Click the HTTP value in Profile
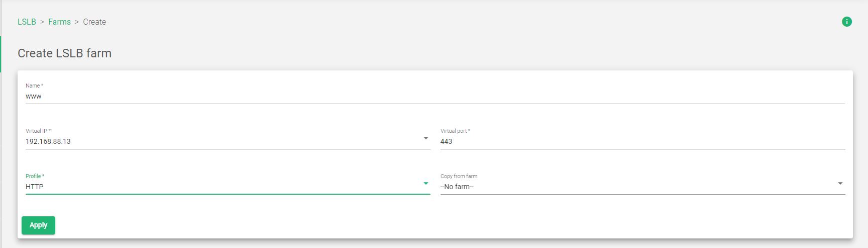868x248 pixels. click(x=35, y=187)
